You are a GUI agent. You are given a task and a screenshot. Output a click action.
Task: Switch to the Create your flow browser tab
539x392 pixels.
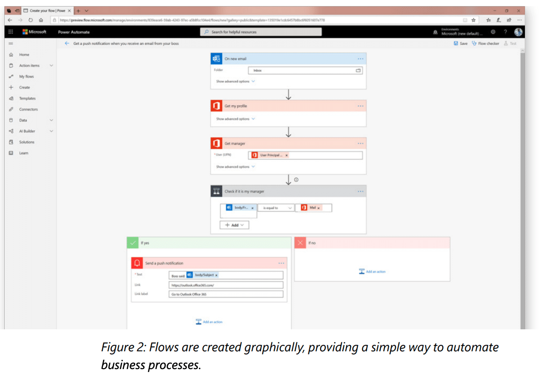coord(47,11)
